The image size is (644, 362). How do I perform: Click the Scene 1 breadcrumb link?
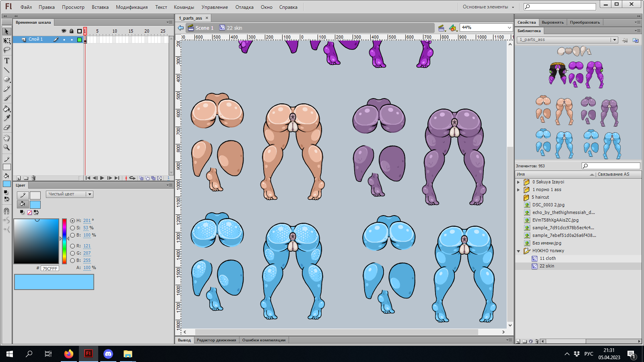coord(204,28)
